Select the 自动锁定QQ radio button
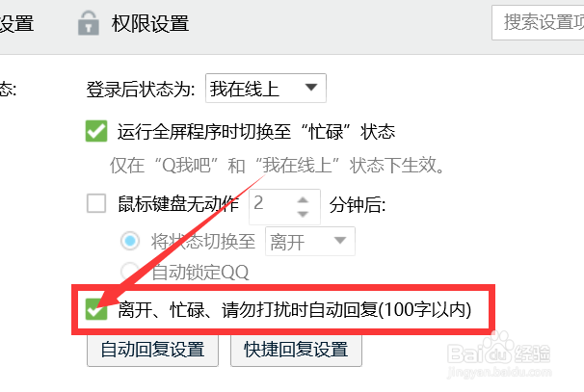The image size is (584, 392). [130, 271]
